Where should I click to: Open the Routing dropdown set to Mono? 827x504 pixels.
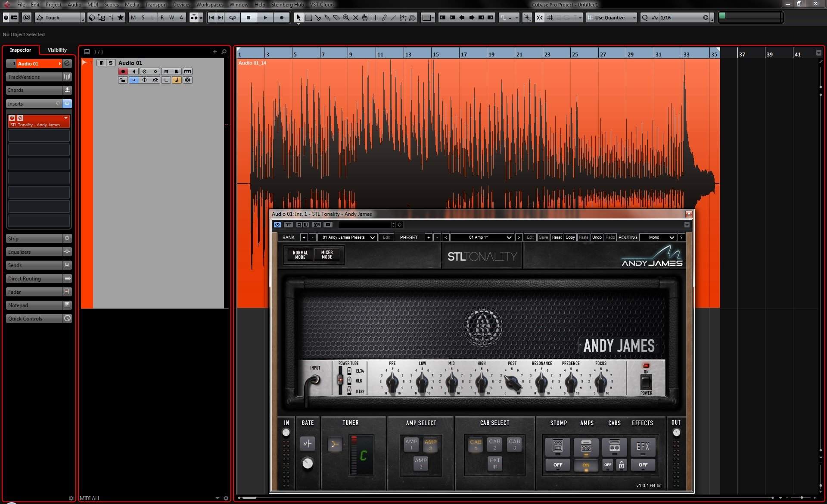click(657, 237)
